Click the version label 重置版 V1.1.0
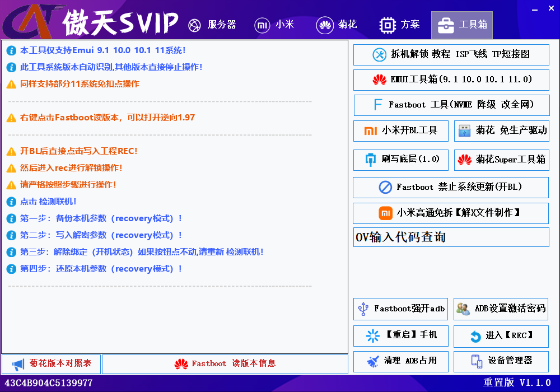 coord(517,382)
